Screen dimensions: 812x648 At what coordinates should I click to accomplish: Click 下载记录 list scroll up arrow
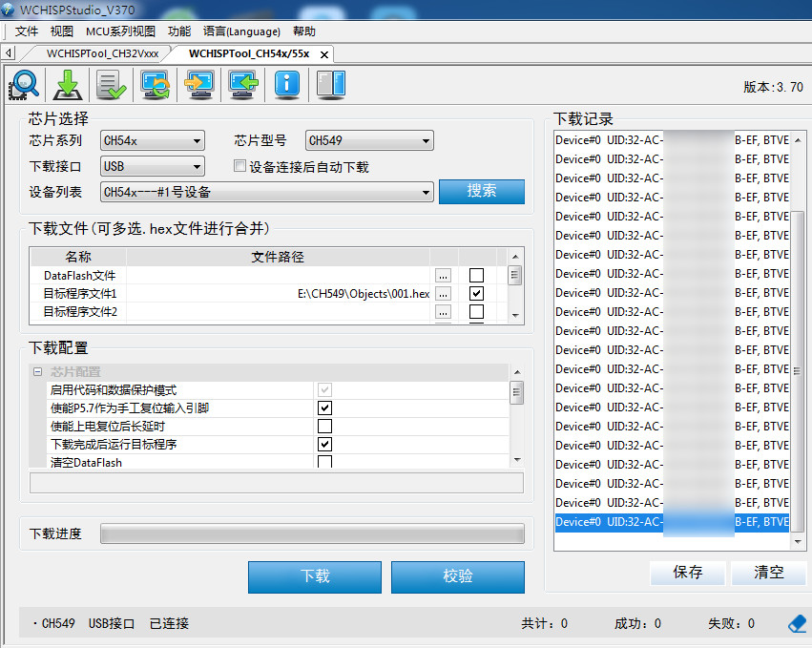pyautogui.click(x=798, y=140)
